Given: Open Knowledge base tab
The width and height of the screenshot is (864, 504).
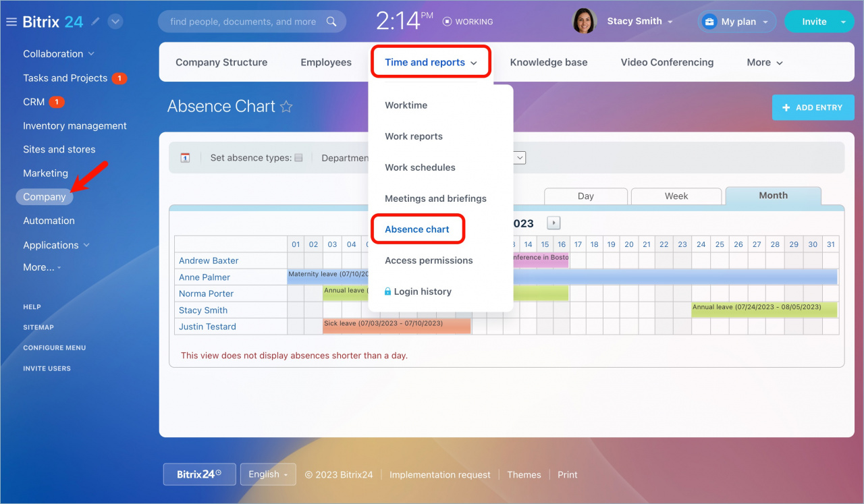Looking at the screenshot, I should pyautogui.click(x=549, y=62).
